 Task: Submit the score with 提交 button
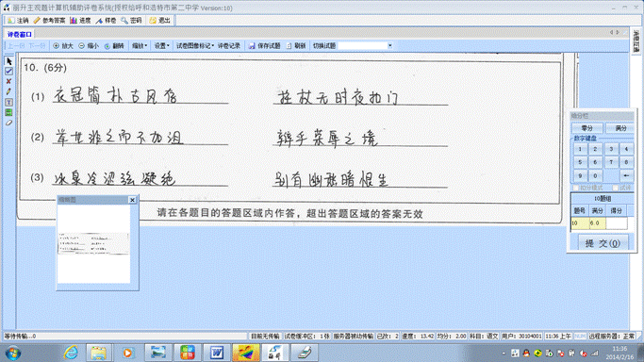[x=603, y=243]
